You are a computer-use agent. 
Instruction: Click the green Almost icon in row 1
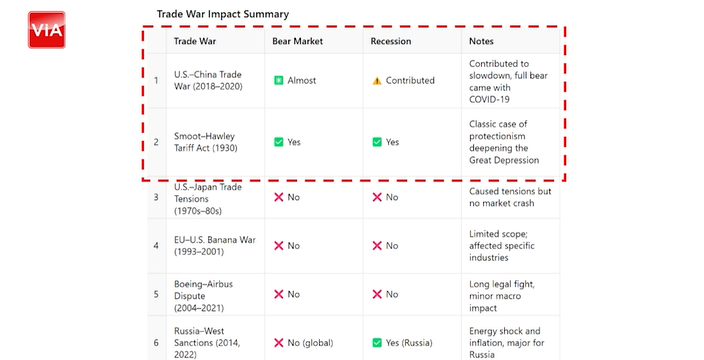tap(279, 80)
